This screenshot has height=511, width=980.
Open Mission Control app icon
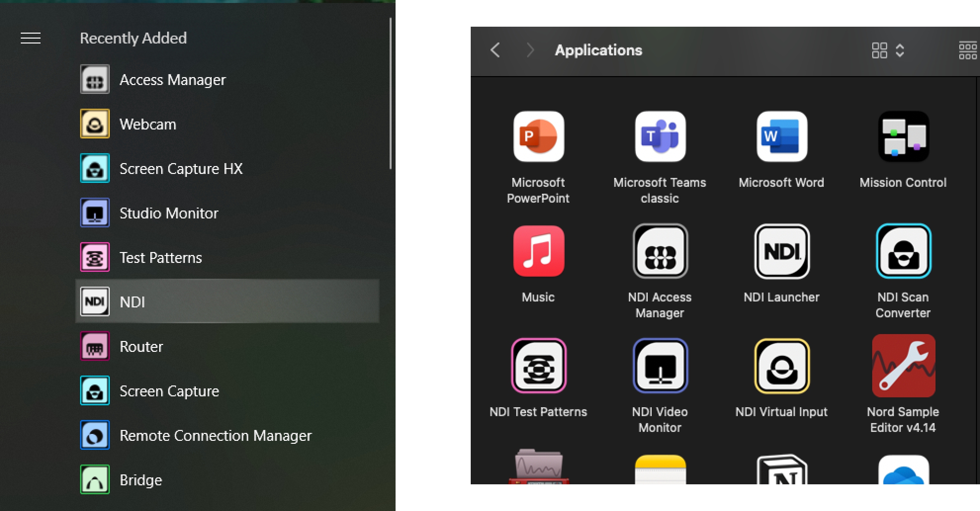(x=903, y=137)
